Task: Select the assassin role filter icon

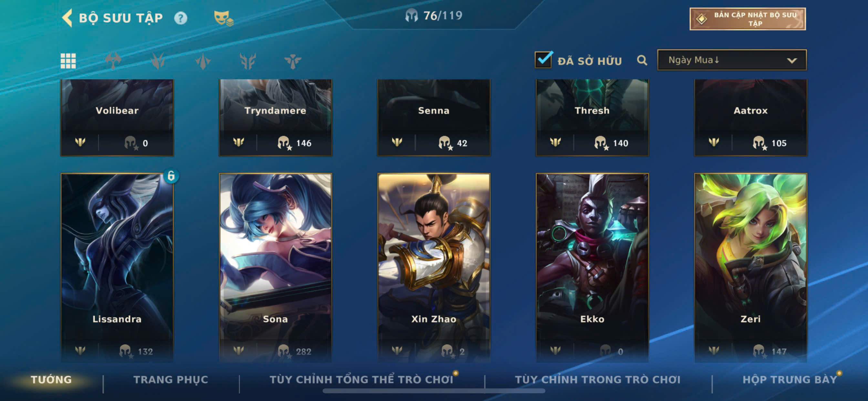Action: click(158, 61)
